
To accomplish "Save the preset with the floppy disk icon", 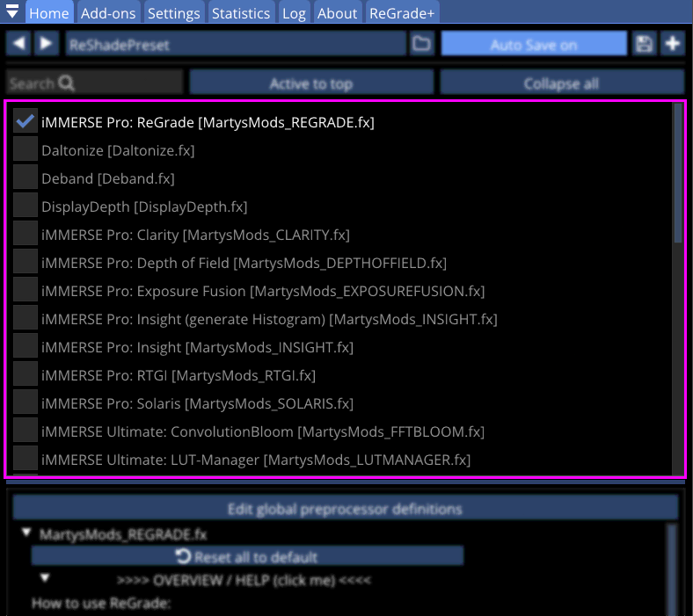I will coord(644,44).
